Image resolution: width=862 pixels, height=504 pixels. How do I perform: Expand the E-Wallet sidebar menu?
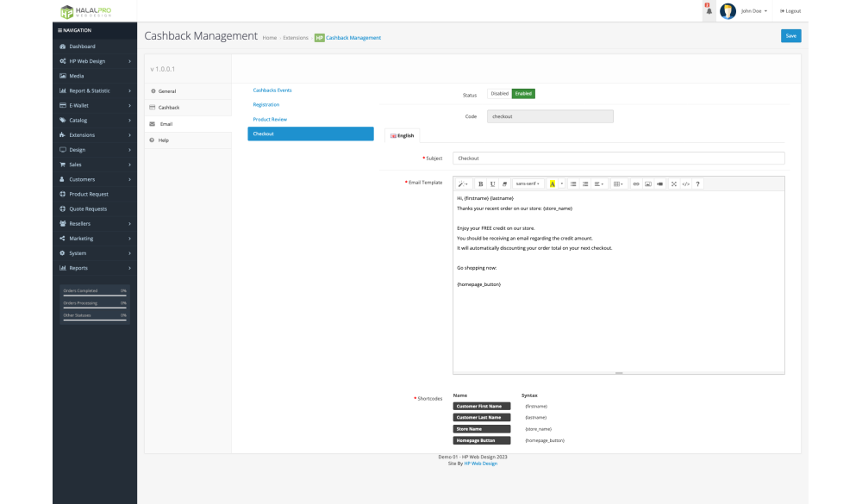94,105
